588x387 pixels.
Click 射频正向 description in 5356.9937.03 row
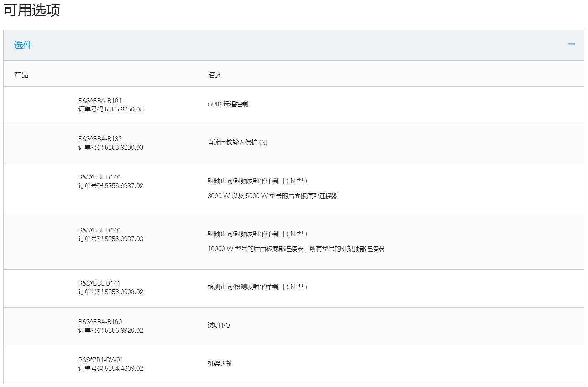(257, 234)
